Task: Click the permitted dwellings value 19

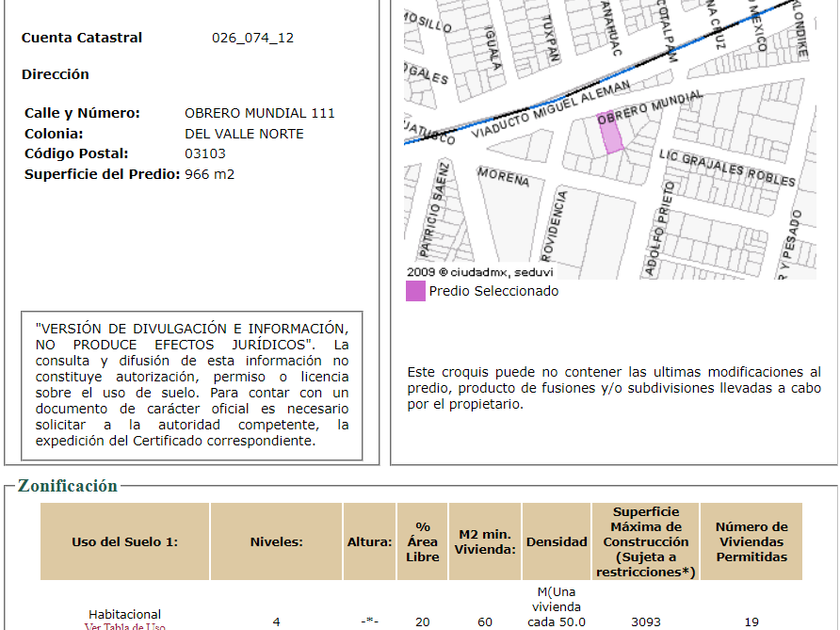Action: coord(751,622)
